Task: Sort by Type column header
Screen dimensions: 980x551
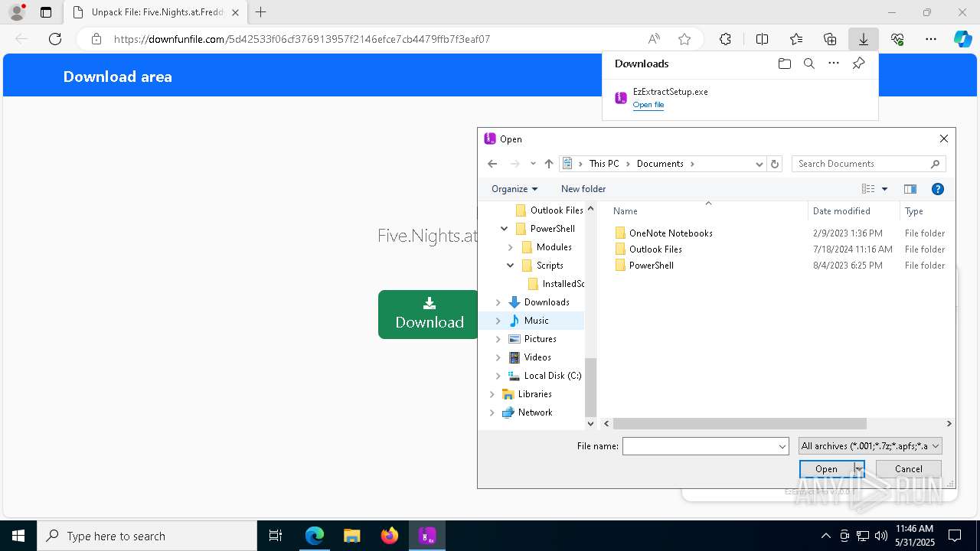Action: click(x=927, y=210)
